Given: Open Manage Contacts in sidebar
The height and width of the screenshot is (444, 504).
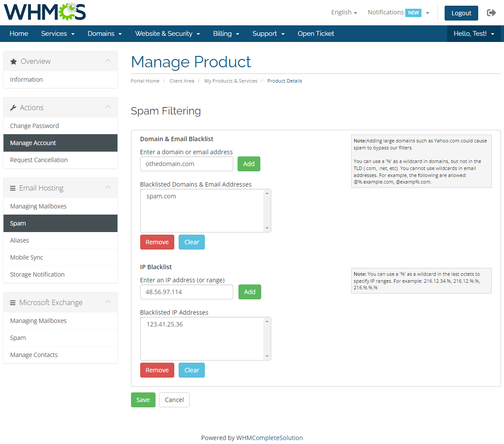Looking at the screenshot, I should click(60, 355).
